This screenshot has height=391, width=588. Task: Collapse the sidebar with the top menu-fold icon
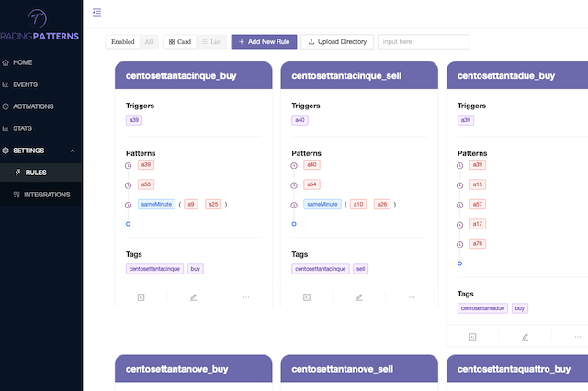97,12
